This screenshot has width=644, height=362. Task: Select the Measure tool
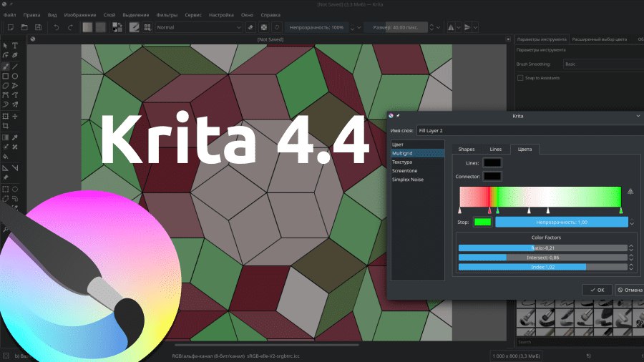[15, 168]
